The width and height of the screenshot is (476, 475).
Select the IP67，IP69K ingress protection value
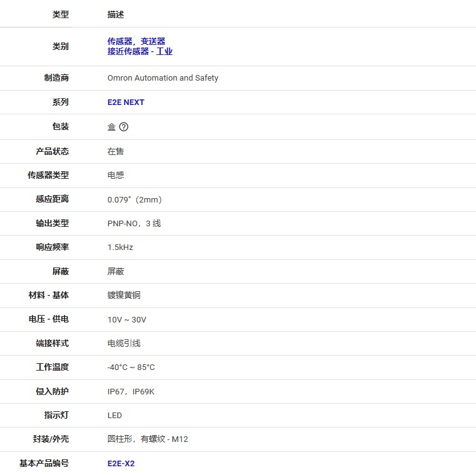click(x=131, y=391)
